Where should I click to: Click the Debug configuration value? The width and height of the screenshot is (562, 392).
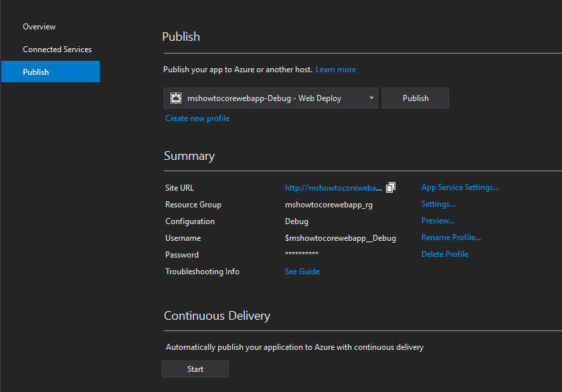(296, 221)
